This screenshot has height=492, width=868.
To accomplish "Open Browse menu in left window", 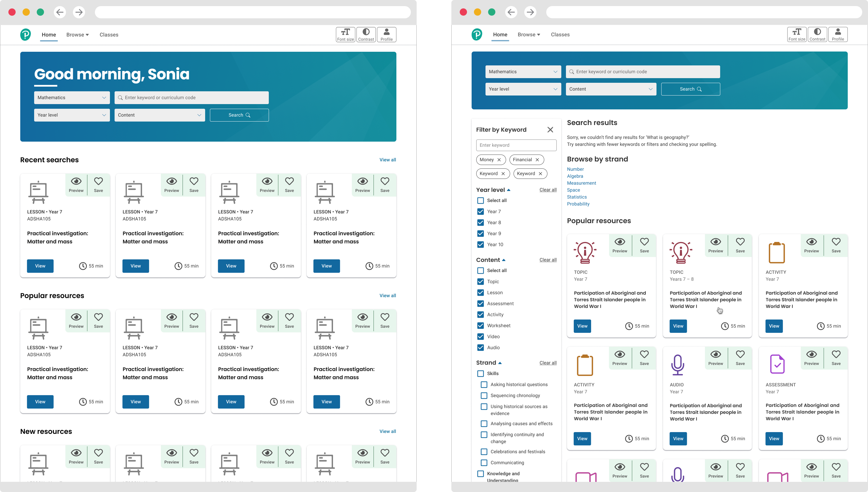I will (77, 35).
